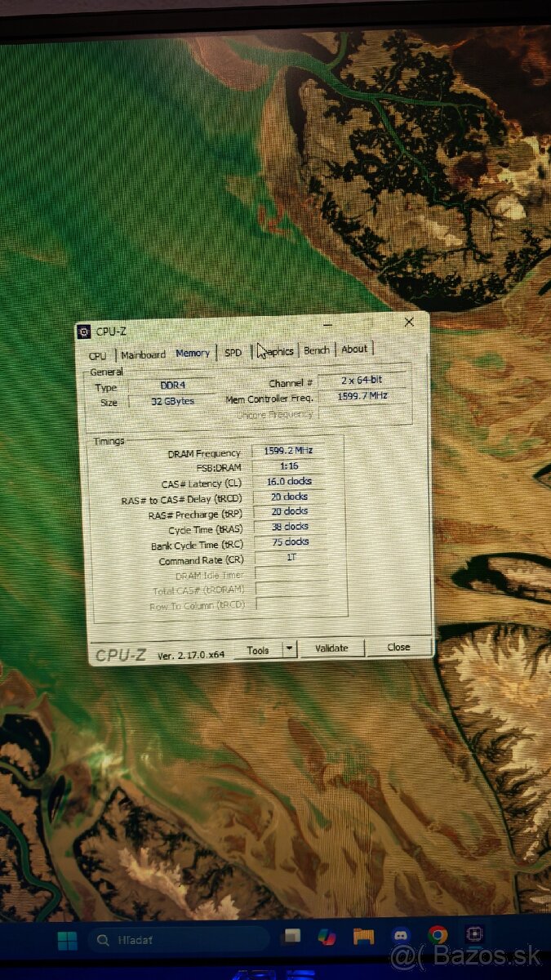Click the 1:16 FSB:DRAM value
This screenshot has height=980, width=551.
click(x=288, y=466)
